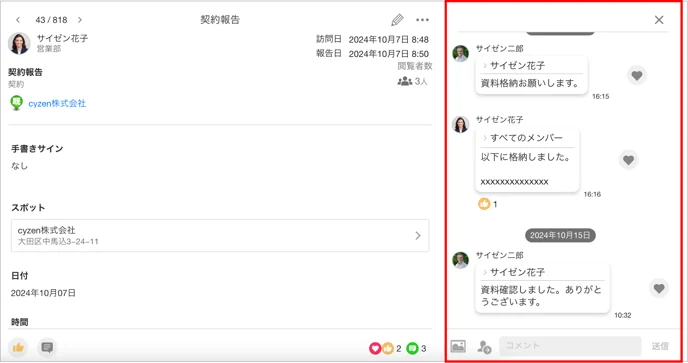Heart the 資料確認しました comment

tap(659, 288)
